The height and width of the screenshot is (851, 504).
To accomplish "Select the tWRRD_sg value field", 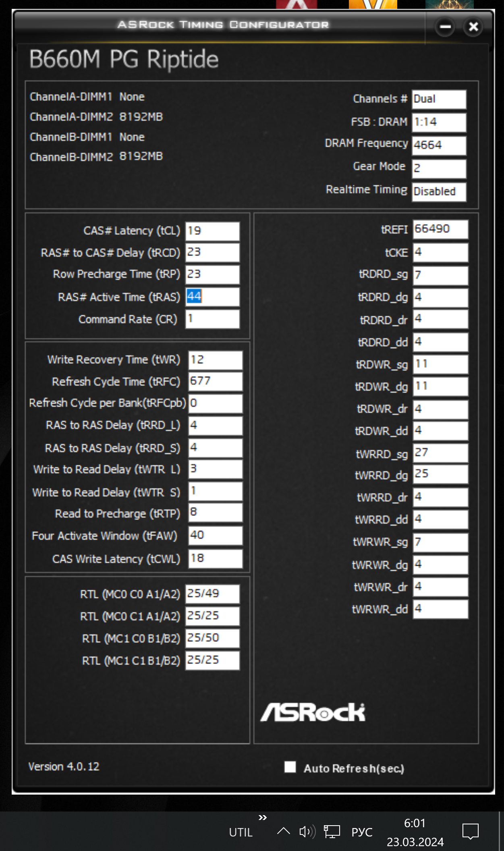I will [x=440, y=453].
